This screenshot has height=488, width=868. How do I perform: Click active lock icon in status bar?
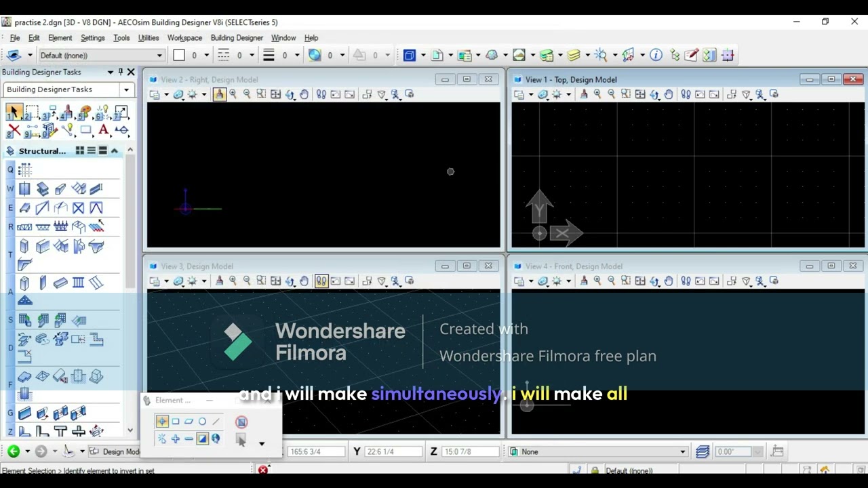[595, 470]
